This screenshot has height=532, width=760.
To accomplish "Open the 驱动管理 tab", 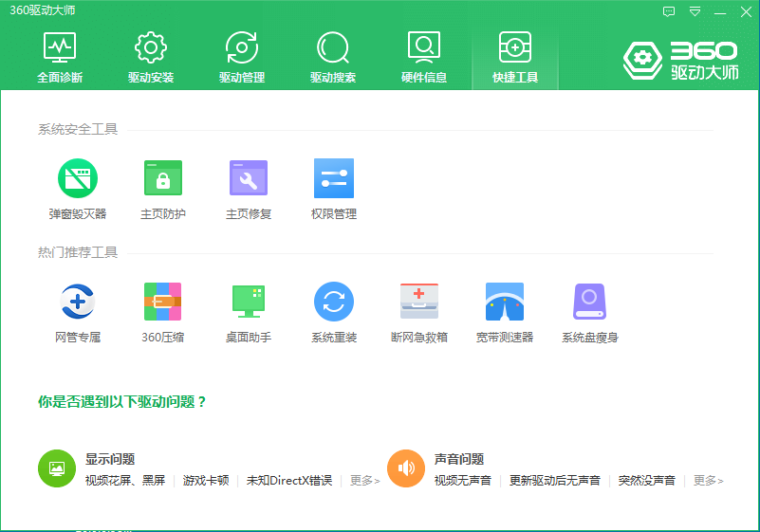I will click(x=242, y=58).
